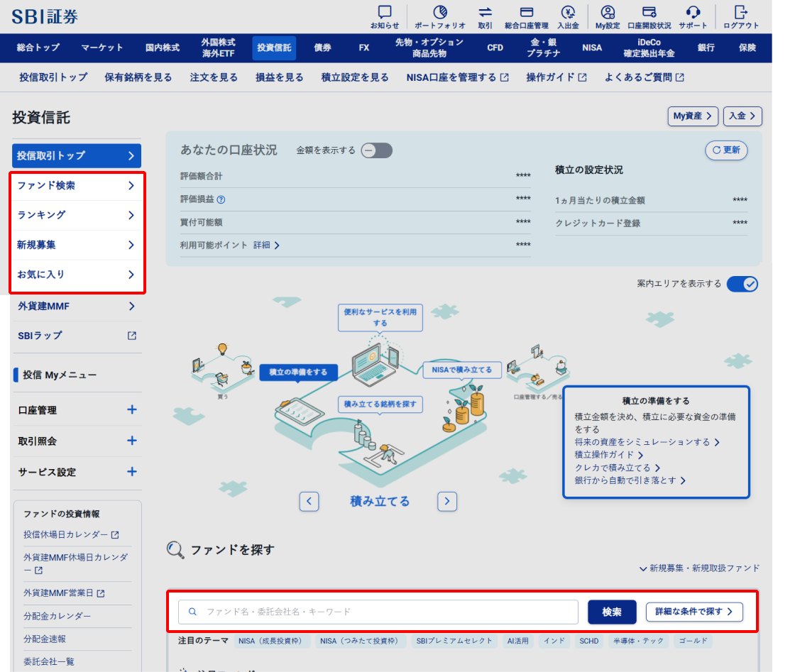Open SBIラップ external link icon
Screen dimensions: 795x672
tap(132, 336)
